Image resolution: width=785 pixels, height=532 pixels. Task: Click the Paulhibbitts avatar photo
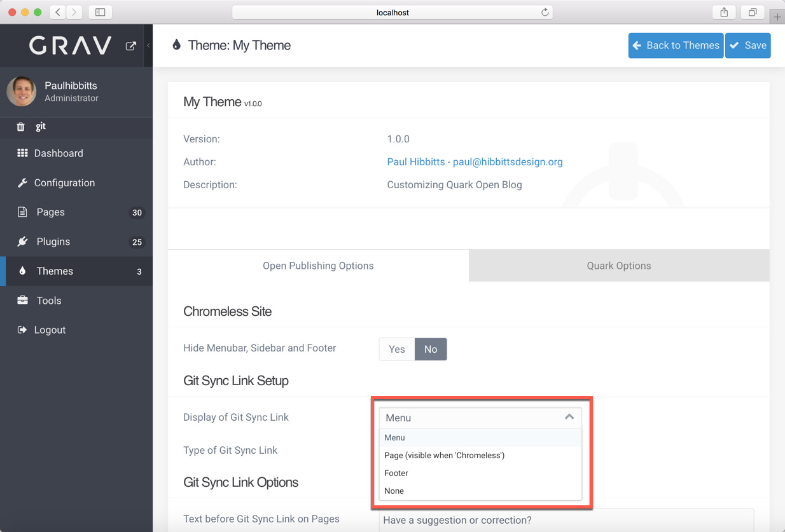pos(22,92)
